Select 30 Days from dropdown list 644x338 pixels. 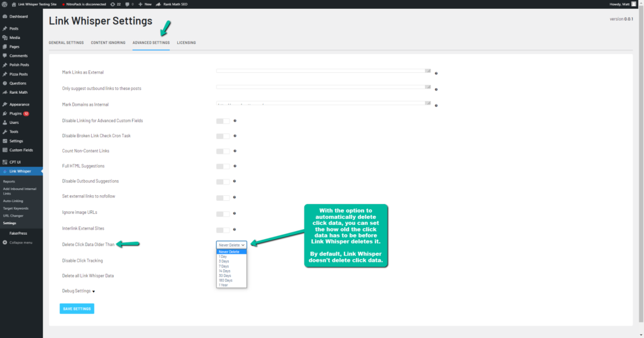point(231,276)
